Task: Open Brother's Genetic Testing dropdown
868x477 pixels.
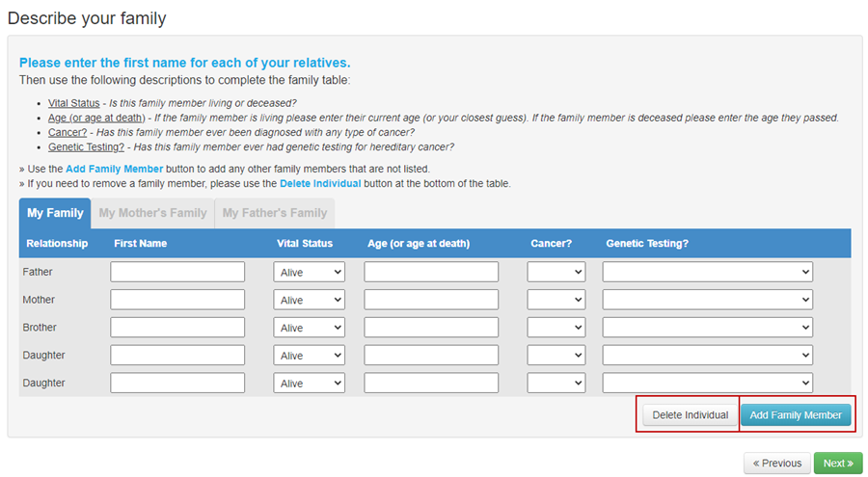Action: click(708, 328)
